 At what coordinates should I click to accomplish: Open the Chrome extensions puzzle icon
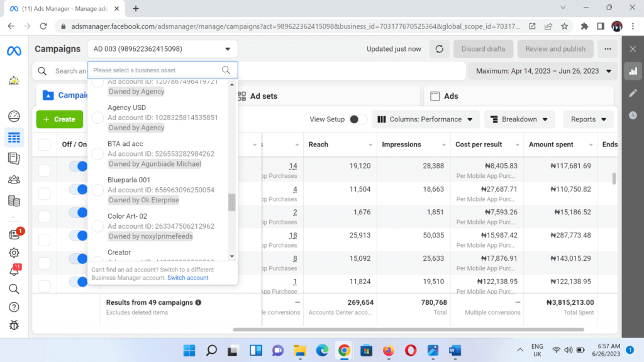[x=584, y=26]
